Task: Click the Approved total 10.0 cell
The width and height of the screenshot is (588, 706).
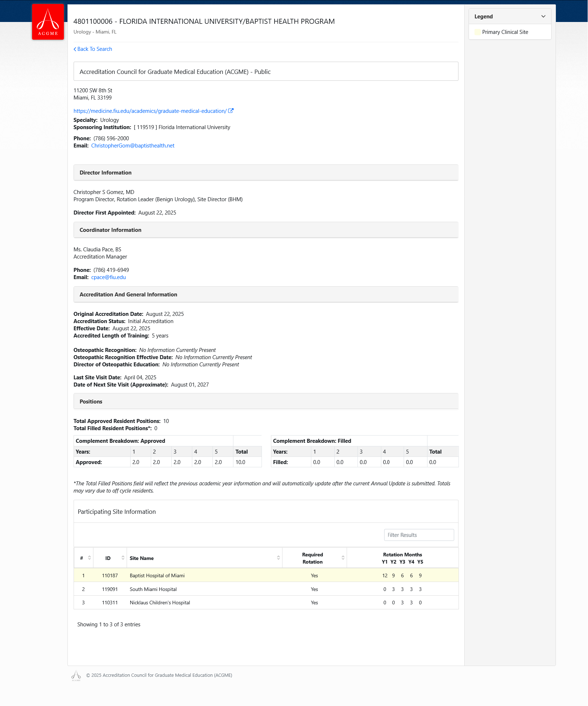Action: pos(247,462)
